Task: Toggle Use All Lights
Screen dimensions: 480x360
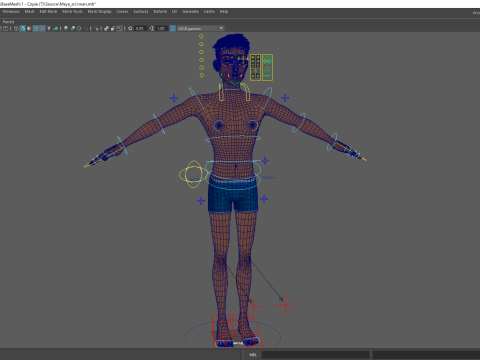Action: point(49,28)
